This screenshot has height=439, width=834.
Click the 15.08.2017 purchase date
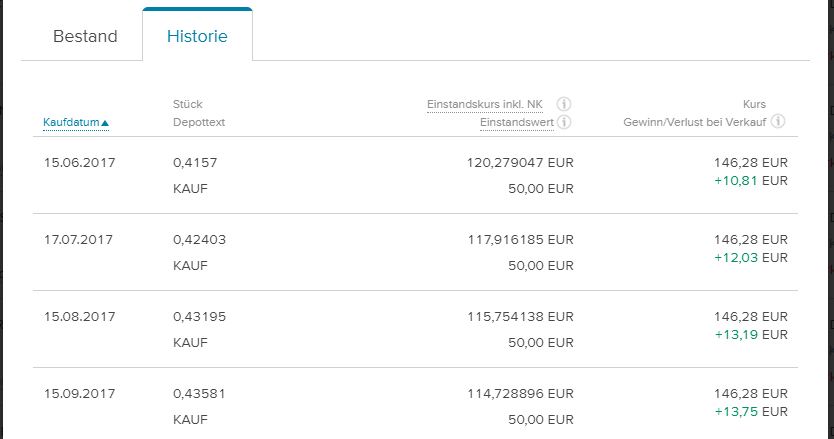(80, 317)
